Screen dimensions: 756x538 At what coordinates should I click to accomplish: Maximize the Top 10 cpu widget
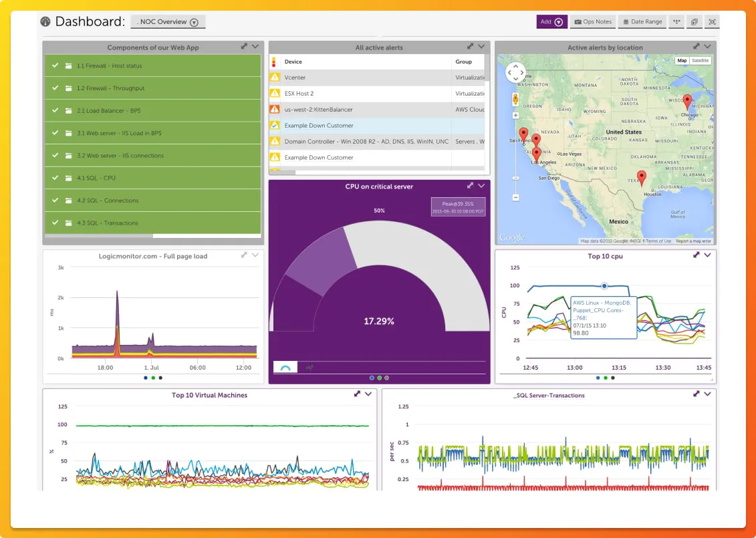(696, 255)
